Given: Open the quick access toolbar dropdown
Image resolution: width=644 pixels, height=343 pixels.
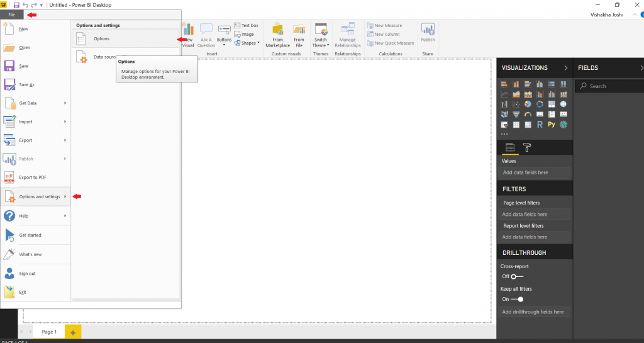Looking at the screenshot, I should pos(42,5).
